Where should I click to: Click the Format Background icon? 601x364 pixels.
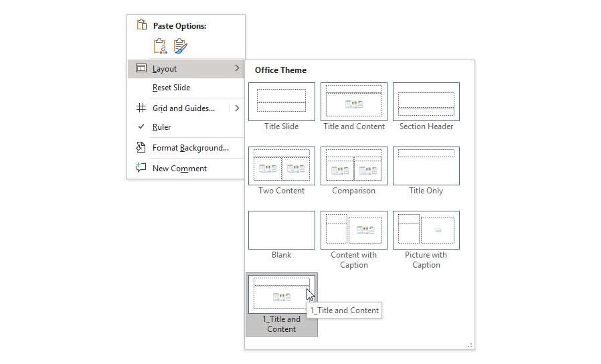[141, 147]
